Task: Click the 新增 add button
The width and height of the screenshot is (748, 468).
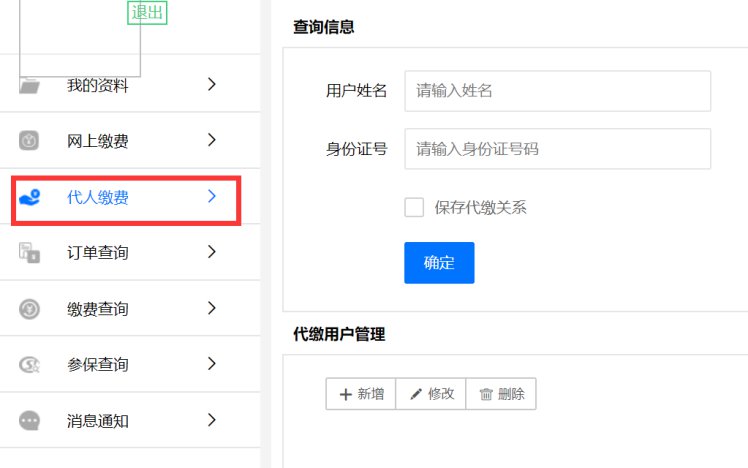Action: (x=361, y=394)
